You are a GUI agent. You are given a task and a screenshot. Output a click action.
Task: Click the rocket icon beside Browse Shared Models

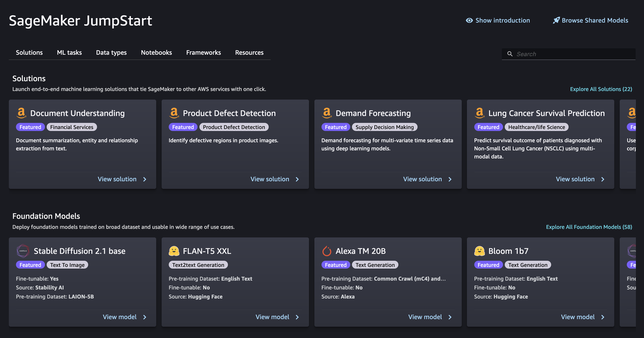tap(556, 20)
